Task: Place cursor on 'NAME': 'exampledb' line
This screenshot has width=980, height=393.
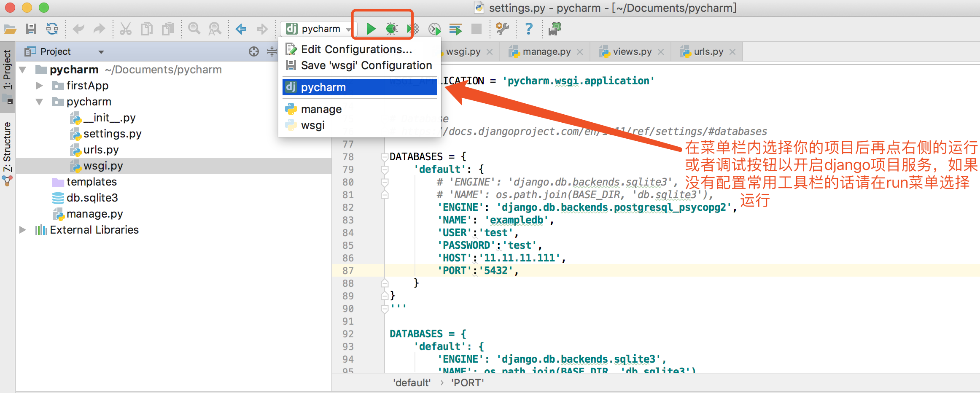Action: click(495, 220)
